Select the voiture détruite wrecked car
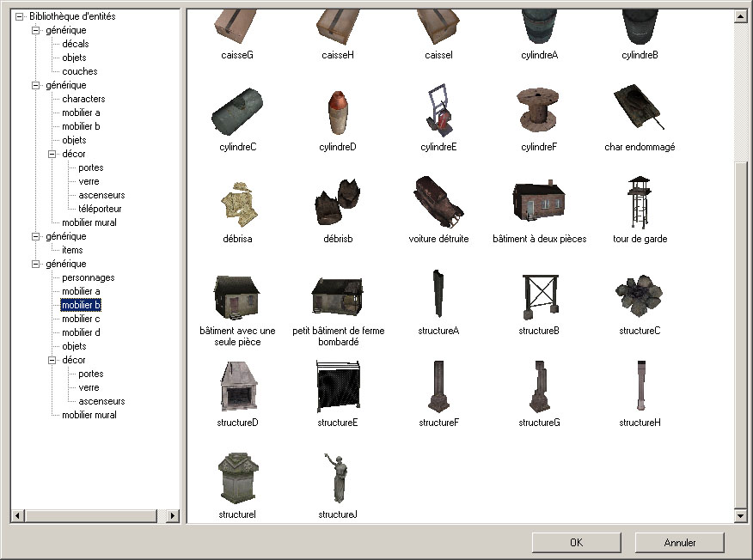 [x=438, y=210]
